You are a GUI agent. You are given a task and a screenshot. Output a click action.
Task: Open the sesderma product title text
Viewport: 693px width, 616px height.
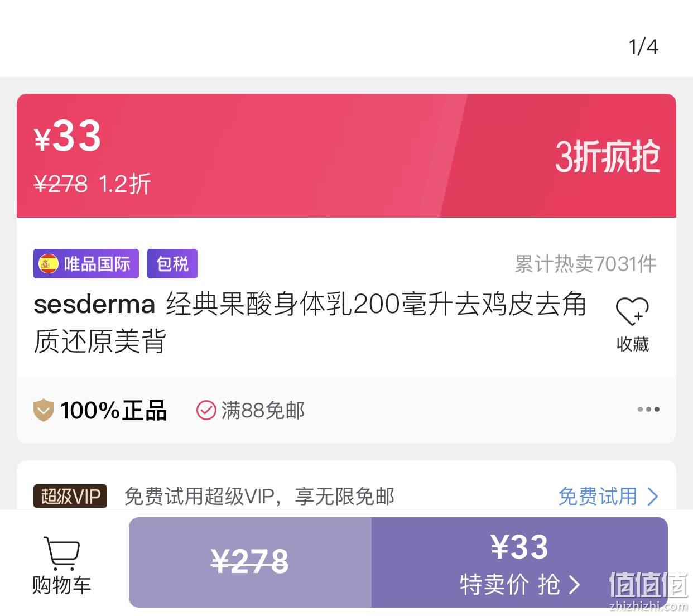[x=310, y=323]
